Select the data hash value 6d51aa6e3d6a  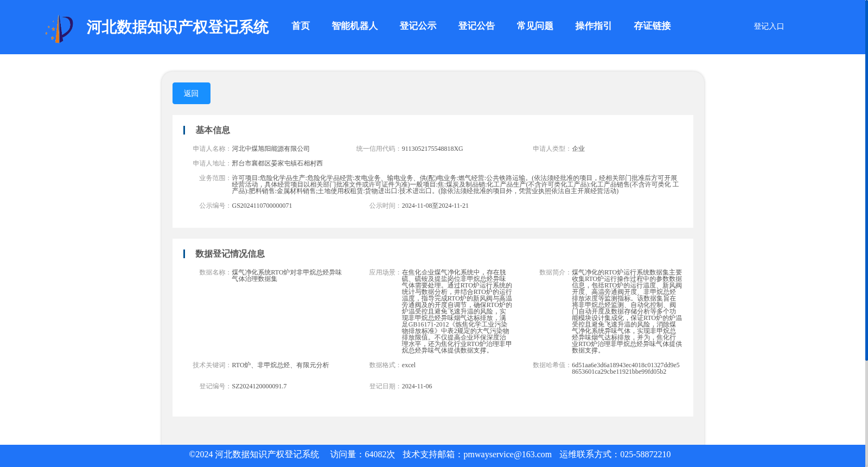[x=626, y=368]
